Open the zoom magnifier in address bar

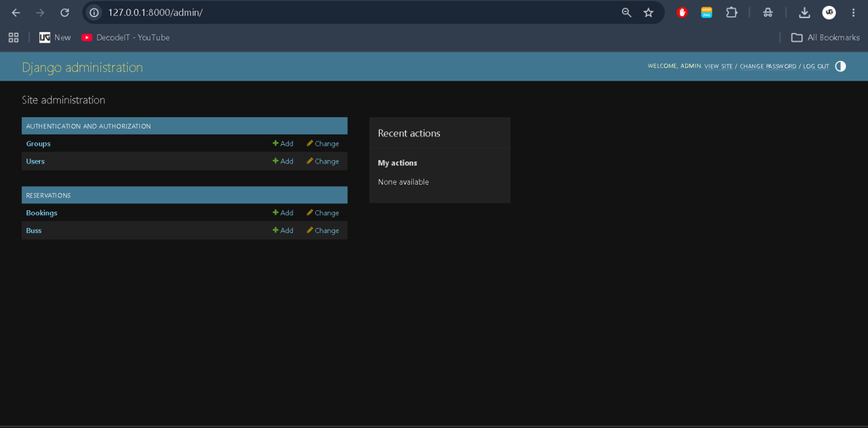pyautogui.click(x=626, y=12)
